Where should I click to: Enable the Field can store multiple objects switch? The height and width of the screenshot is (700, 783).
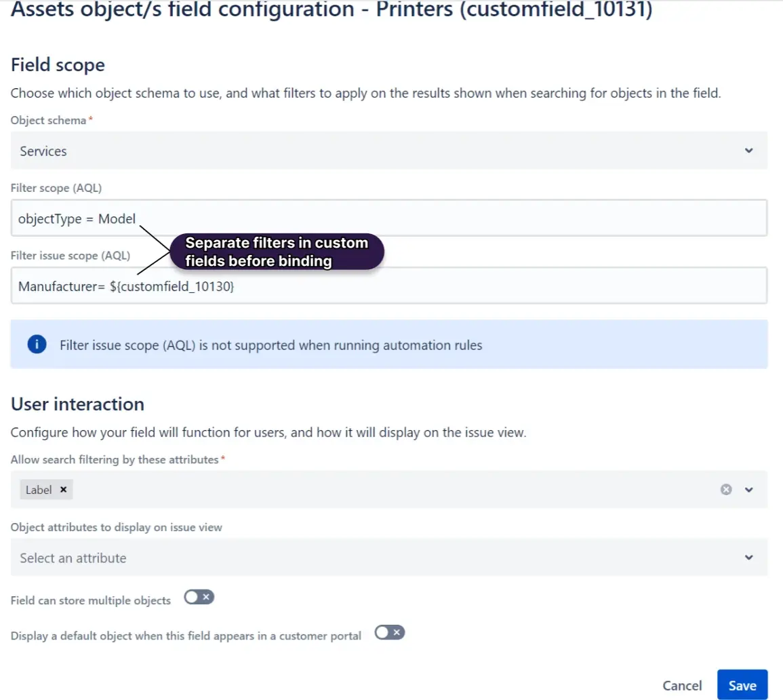click(199, 597)
